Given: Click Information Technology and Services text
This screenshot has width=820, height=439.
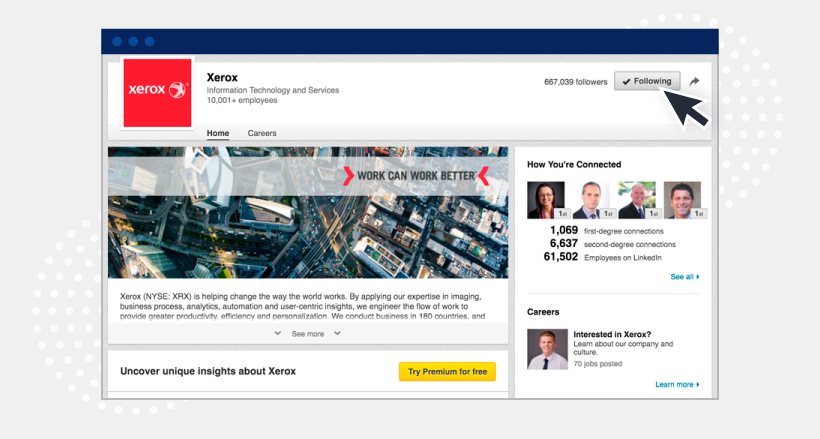Looking at the screenshot, I should (273, 90).
